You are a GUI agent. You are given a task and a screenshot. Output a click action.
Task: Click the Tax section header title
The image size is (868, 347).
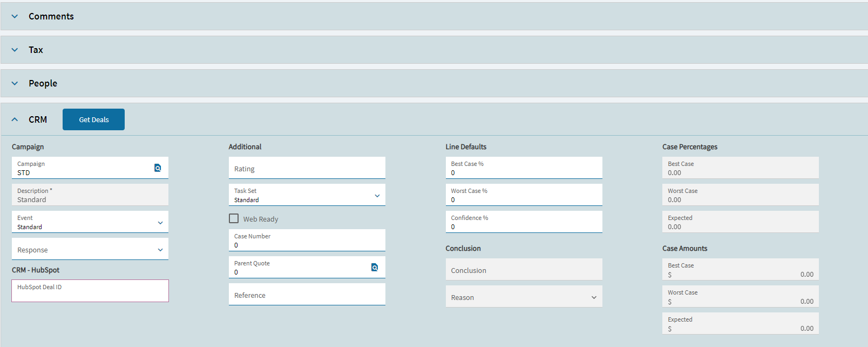36,50
